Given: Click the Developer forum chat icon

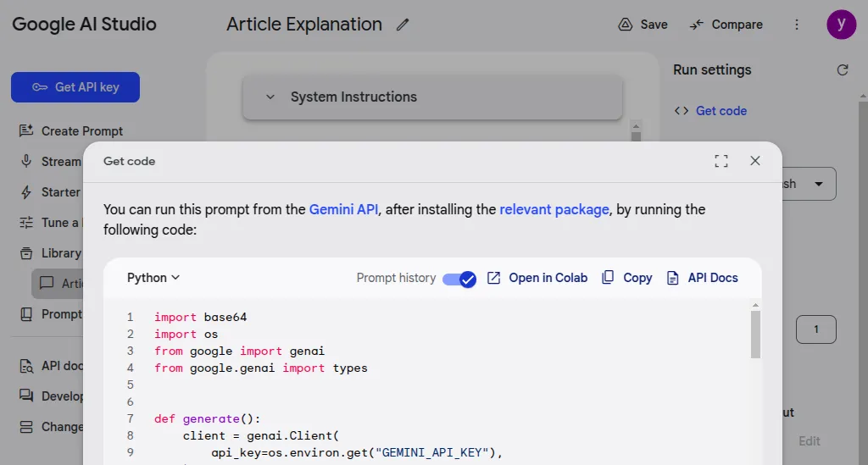Looking at the screenshot, I should point(26,396).
